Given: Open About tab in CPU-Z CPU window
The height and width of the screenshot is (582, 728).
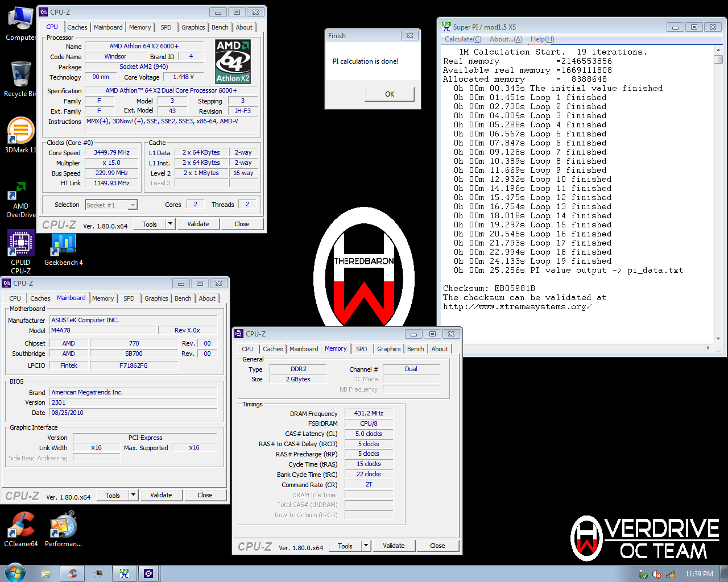Looking at the screenshot, I should tap(244, 27).
